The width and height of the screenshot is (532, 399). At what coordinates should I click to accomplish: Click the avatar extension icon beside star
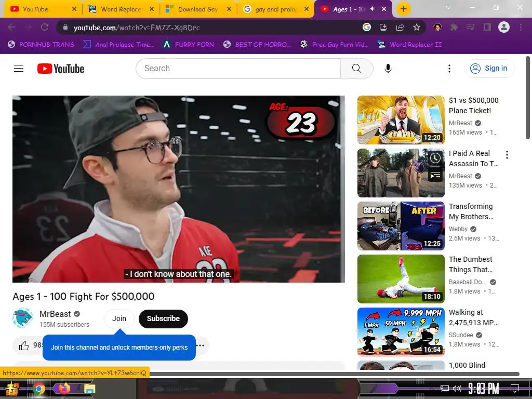click(437, 27)
